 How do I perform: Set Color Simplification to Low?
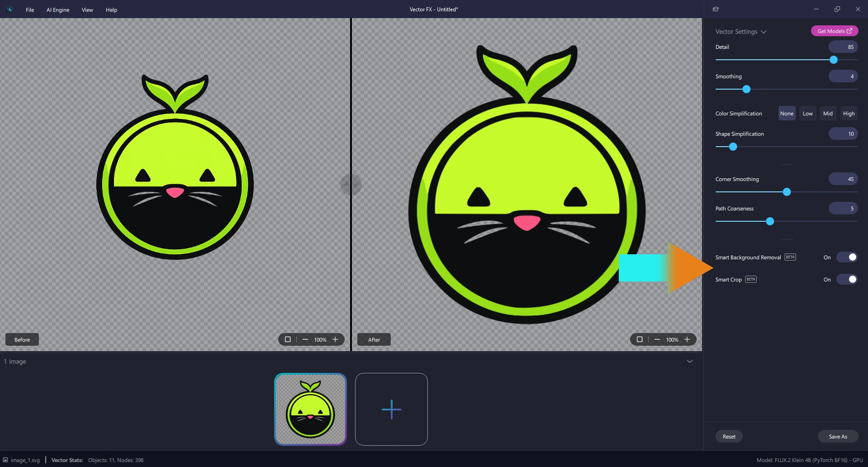coord(808,114)
